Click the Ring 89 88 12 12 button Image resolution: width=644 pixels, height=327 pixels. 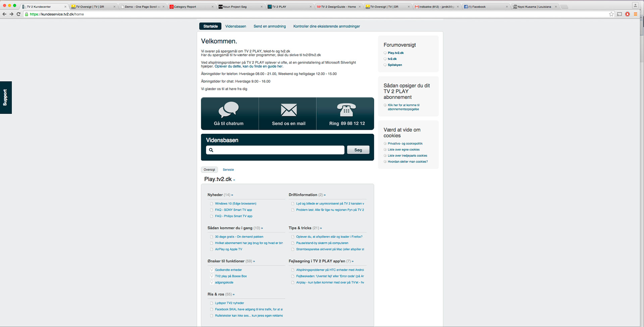(x=345, y=114)
